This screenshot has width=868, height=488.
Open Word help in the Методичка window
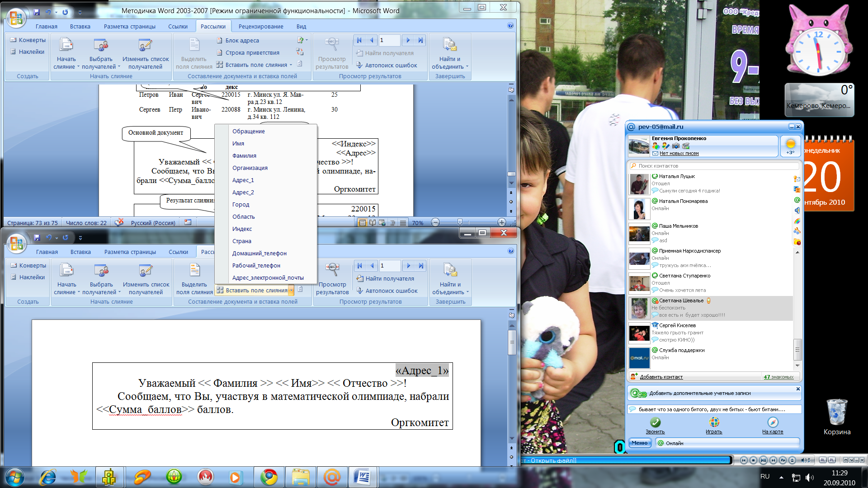[510, 26]
